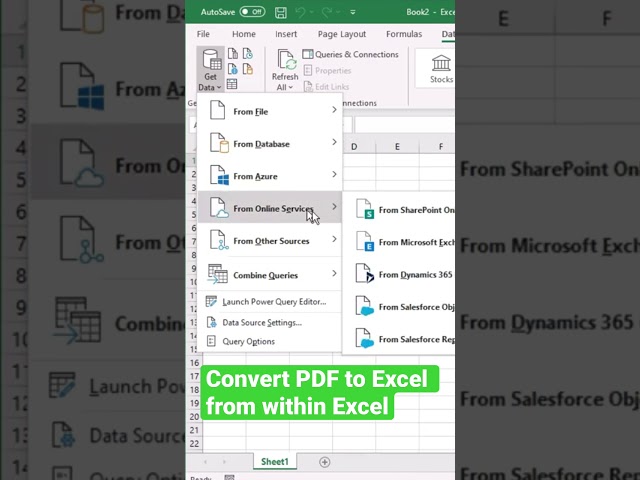Open the Page Layout tab

click(342, 34)
